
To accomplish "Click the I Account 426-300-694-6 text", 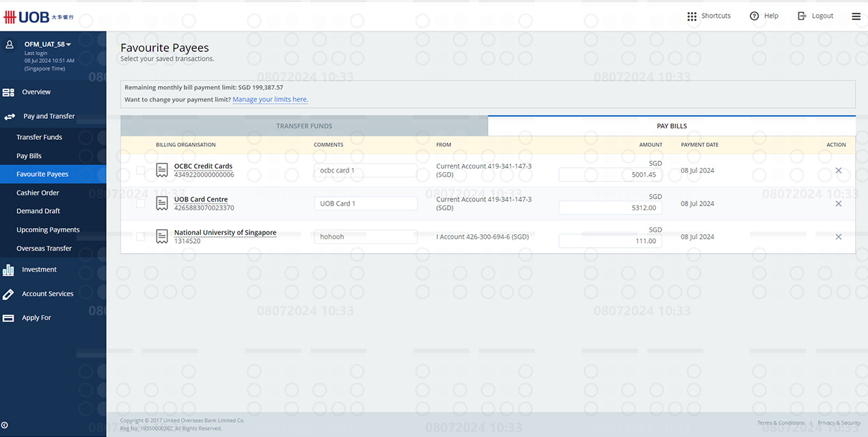I will tap(483, 237).
